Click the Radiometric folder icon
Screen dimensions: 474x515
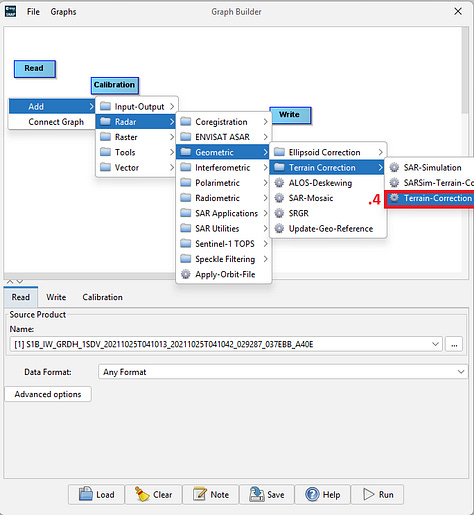click(186, 198)
